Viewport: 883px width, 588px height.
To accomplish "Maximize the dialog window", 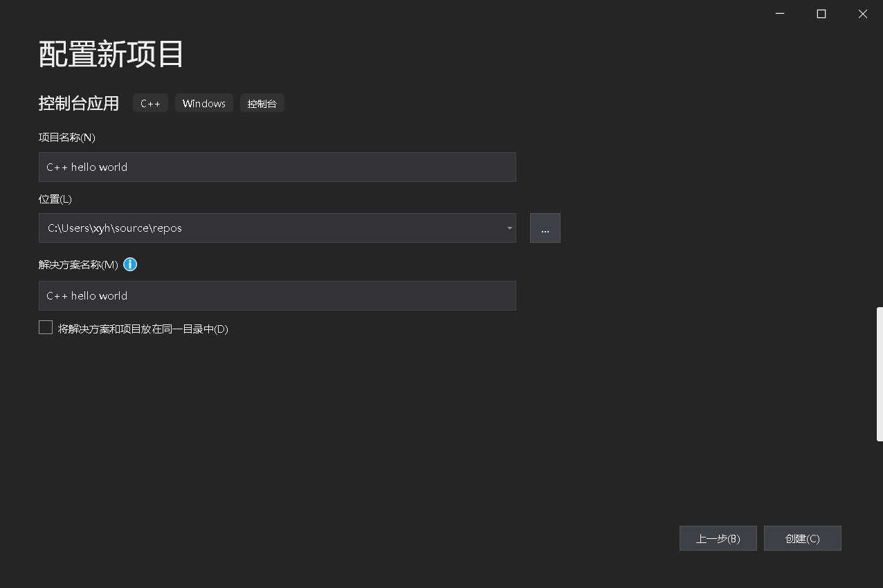I will pos(821,14).
